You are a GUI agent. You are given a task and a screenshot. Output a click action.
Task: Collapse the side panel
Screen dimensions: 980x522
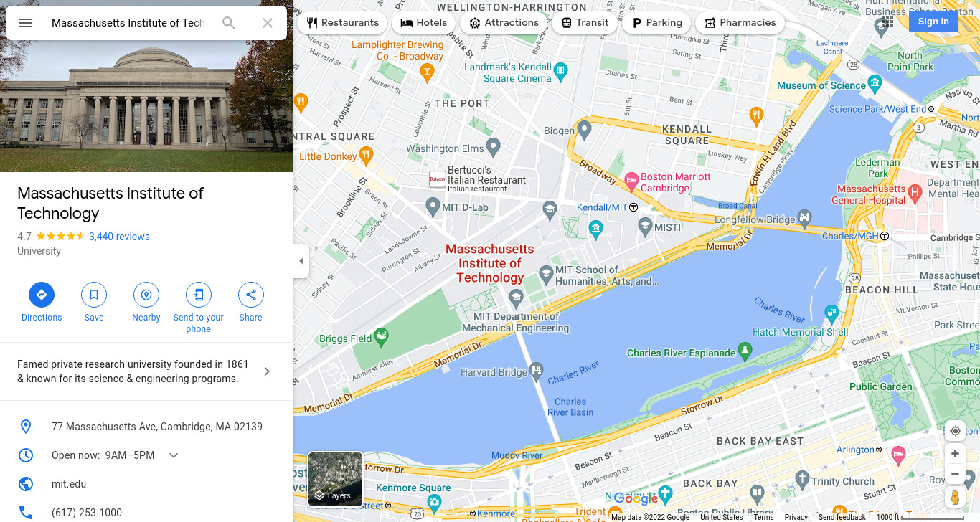[x=301, y=261]
